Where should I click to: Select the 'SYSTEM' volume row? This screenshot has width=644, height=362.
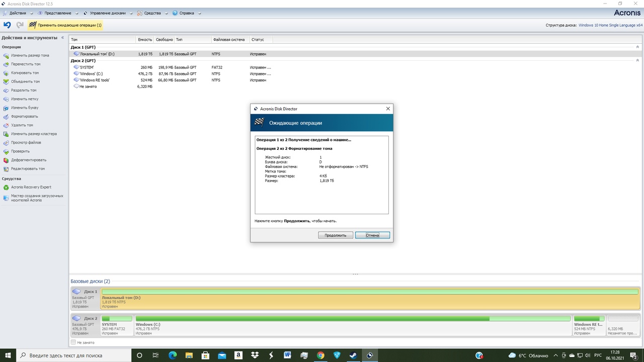[355, 67]
